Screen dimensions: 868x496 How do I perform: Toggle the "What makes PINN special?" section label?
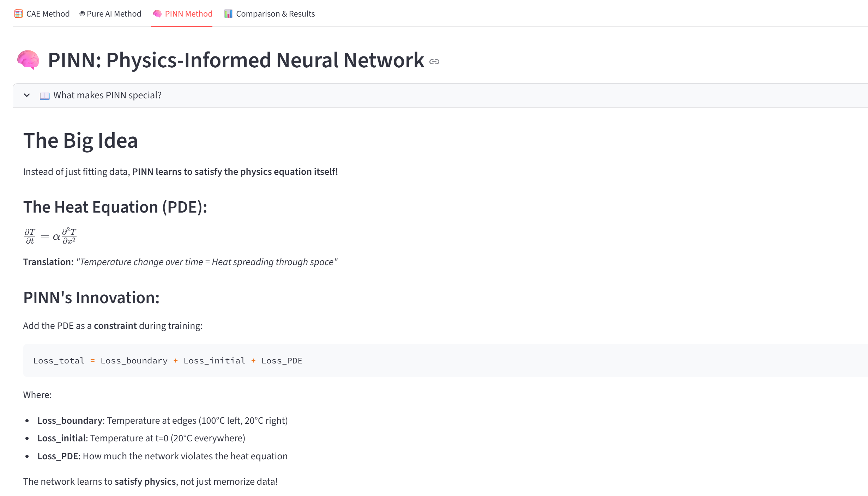(107, 95)
